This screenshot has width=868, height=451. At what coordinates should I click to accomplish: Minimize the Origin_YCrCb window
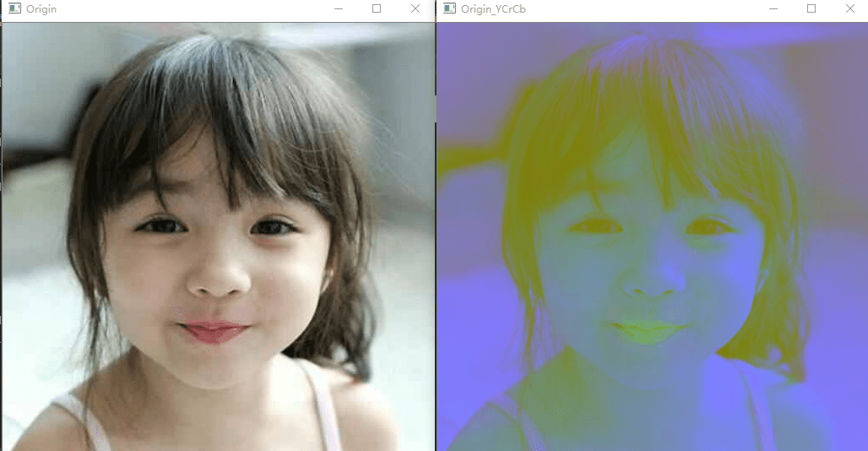tap(773, 8)
